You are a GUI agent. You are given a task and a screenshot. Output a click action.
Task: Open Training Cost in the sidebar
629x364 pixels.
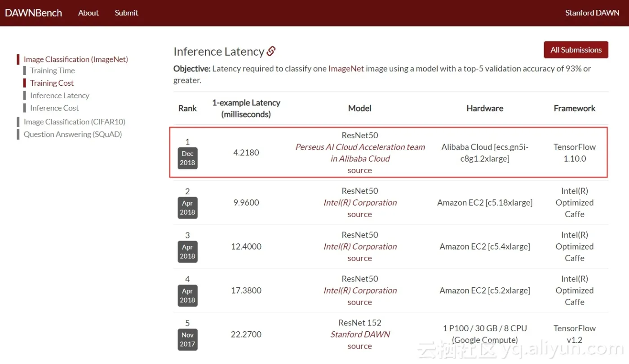tap(52, 83)
